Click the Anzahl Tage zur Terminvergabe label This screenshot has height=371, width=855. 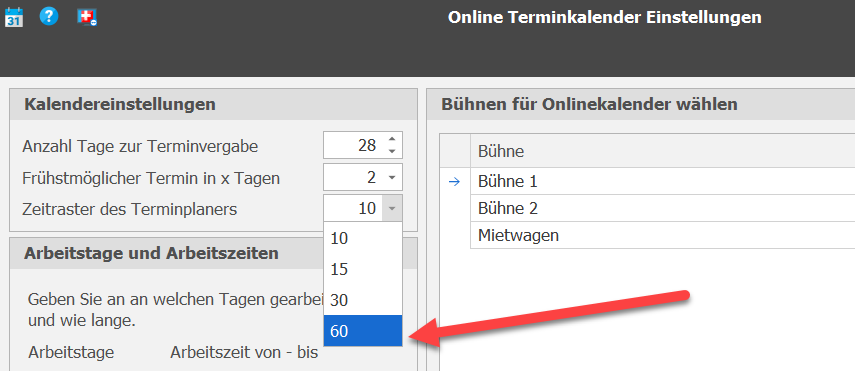point(140,146)
